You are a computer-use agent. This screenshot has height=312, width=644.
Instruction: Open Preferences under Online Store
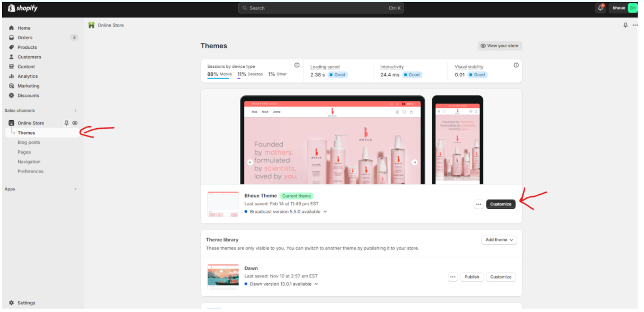click(x=31, y=171)
